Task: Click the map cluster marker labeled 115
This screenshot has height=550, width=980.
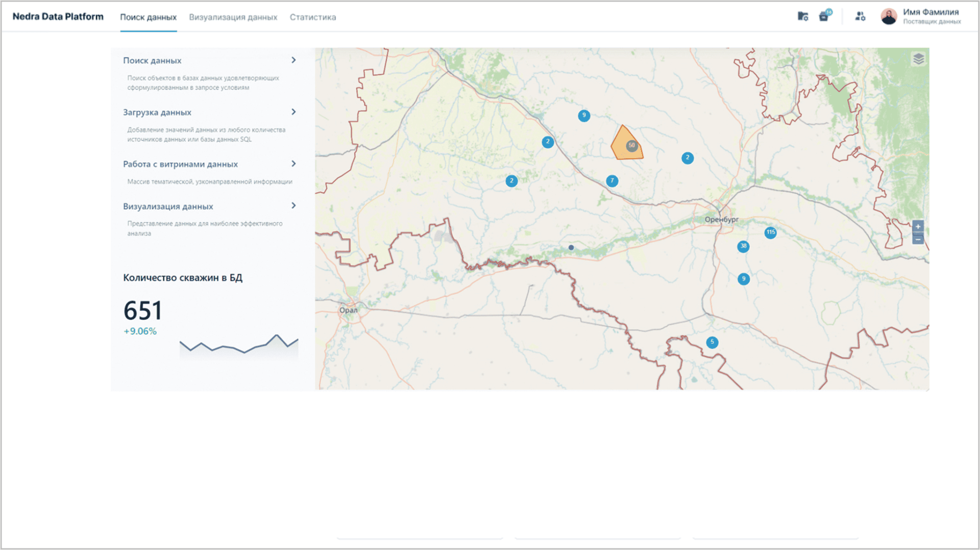Action: click(x=770, y=233)
